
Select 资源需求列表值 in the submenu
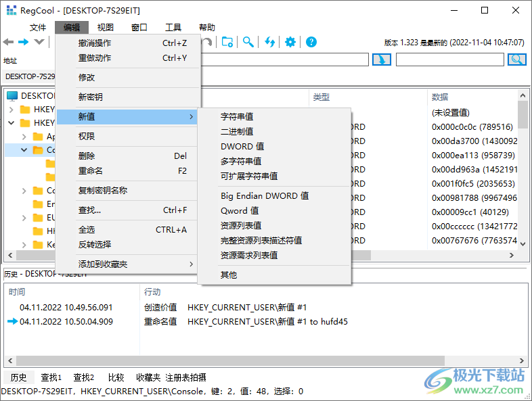[x=274, y=256]
